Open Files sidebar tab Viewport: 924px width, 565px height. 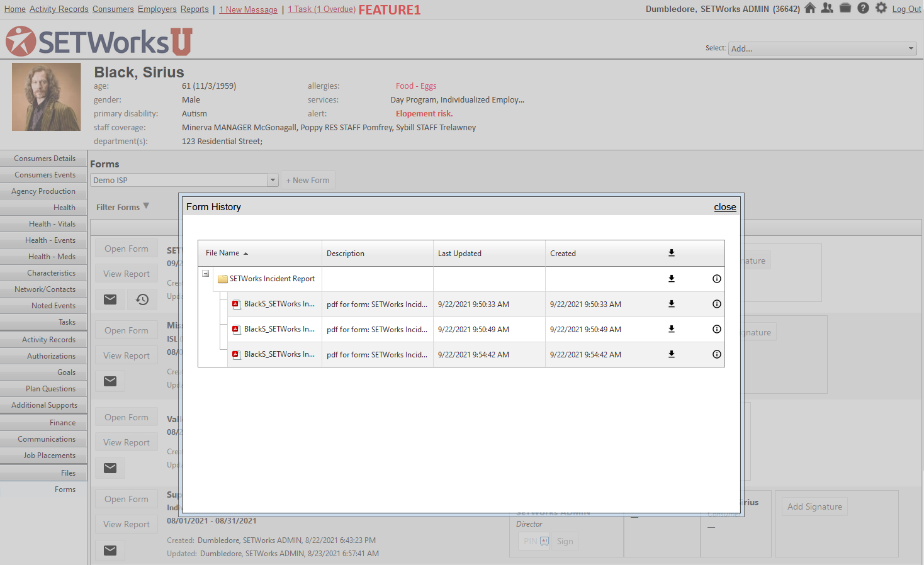coord(43,473)
